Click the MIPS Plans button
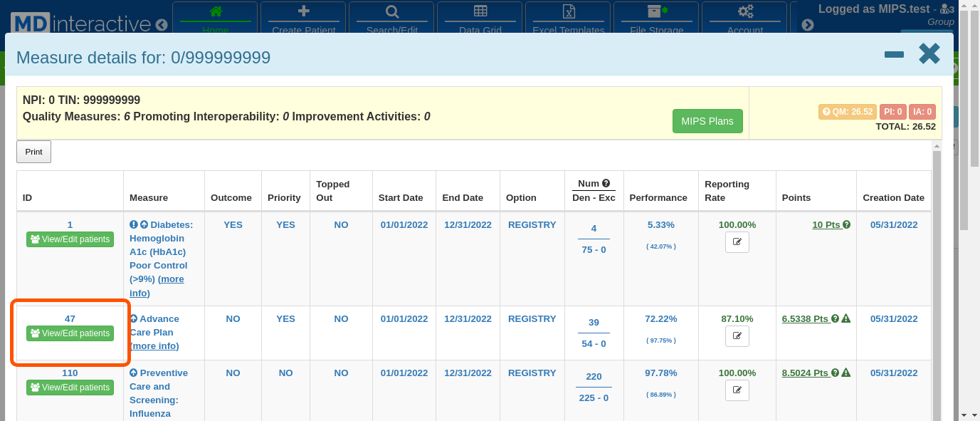This screenshot has width=980, height=421. click(x=707, y=121)
